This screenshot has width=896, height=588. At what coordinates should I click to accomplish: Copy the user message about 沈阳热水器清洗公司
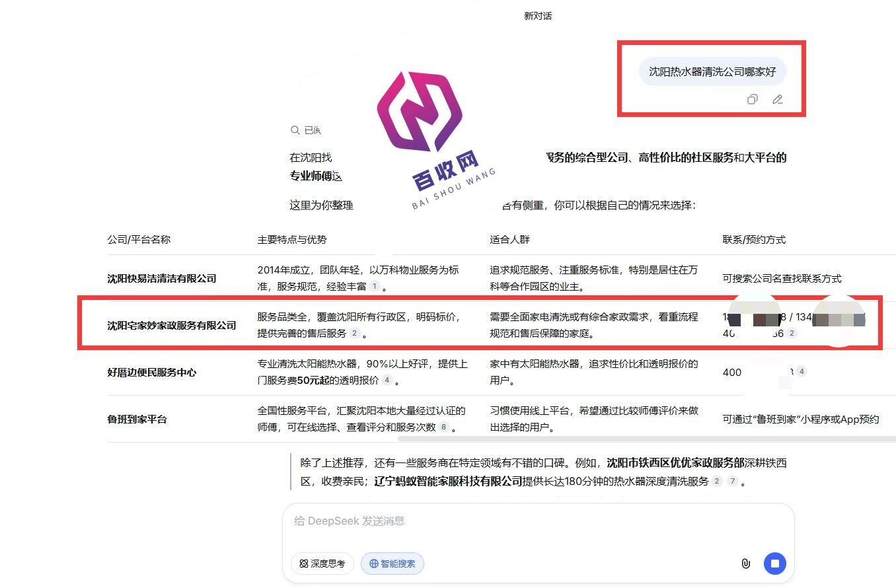point(752,100)
